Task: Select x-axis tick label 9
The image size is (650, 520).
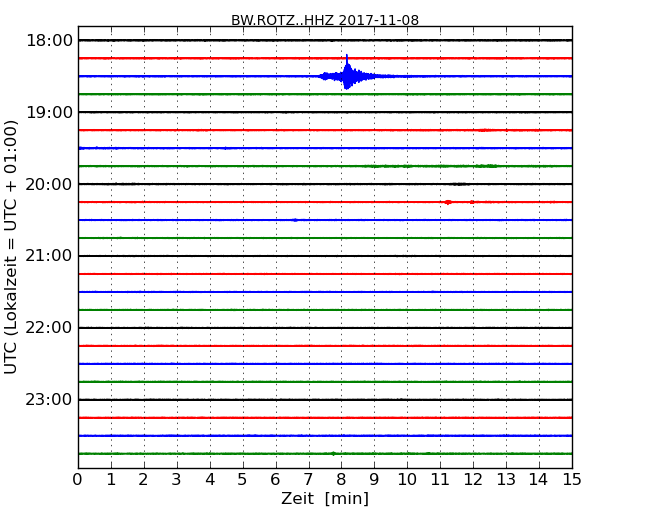Action: coord(374,480)
